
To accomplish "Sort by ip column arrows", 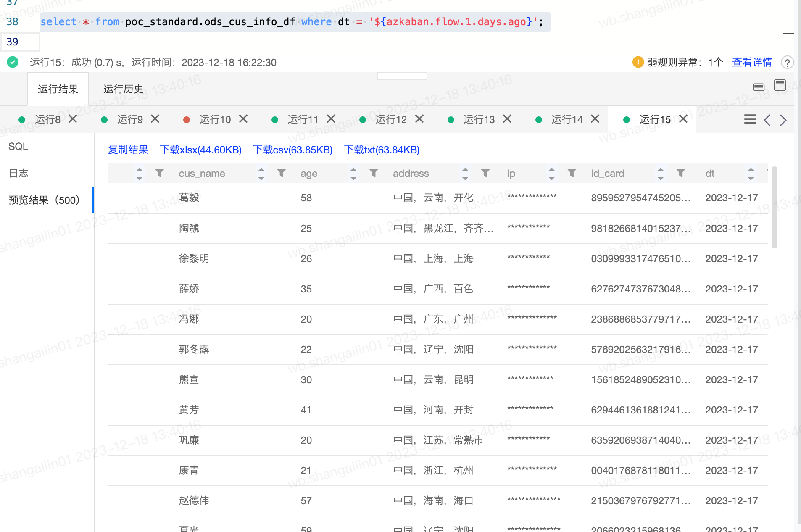I will point(552,174).
